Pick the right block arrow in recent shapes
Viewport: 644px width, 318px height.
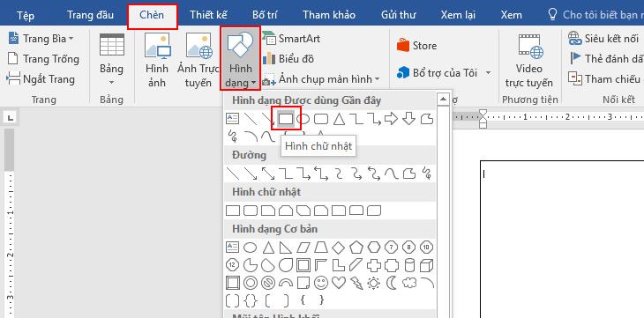tap(391, 119)
